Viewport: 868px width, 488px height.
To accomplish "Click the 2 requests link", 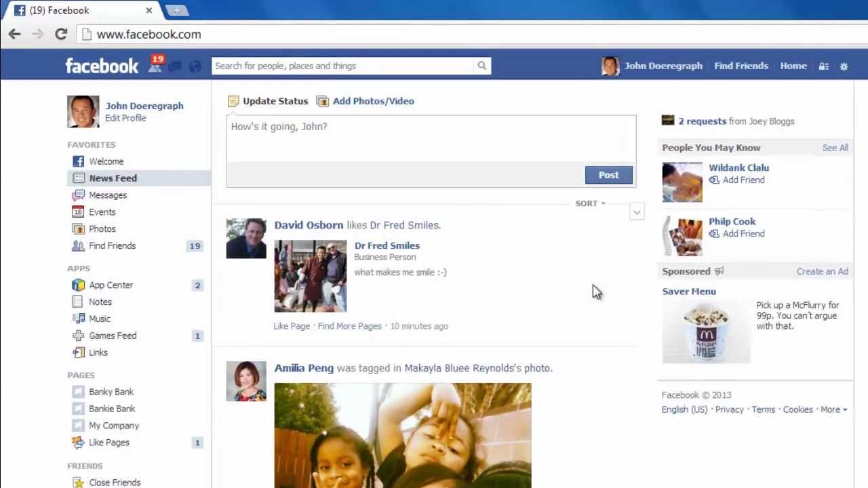I will 703,121.
